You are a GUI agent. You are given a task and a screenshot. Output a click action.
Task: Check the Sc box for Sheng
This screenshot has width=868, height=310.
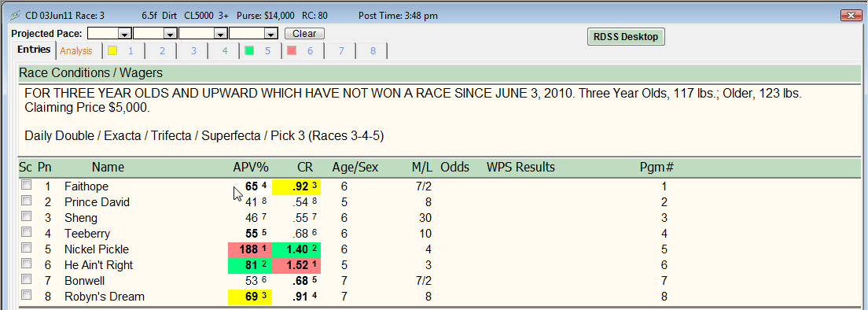26,217
